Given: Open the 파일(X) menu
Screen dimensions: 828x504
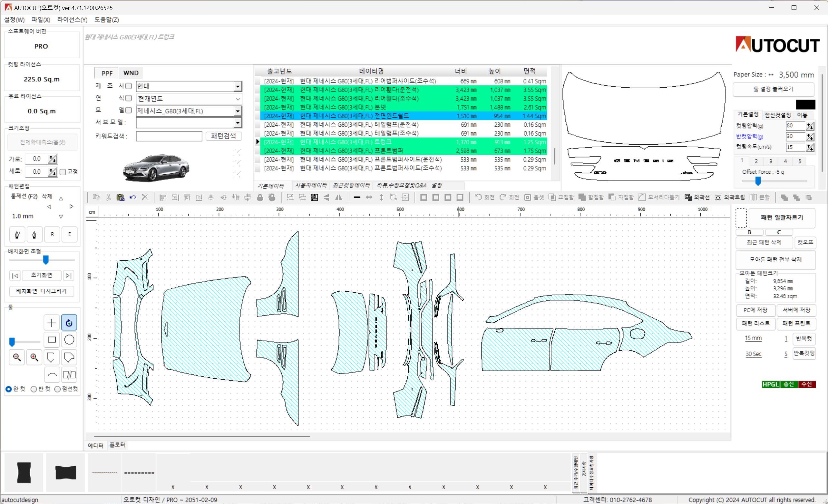Looking at the screenshot, I should [41, 20].
